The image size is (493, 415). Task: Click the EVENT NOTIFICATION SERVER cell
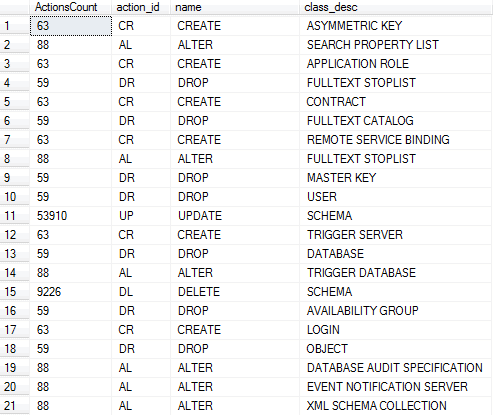point(396,387)
